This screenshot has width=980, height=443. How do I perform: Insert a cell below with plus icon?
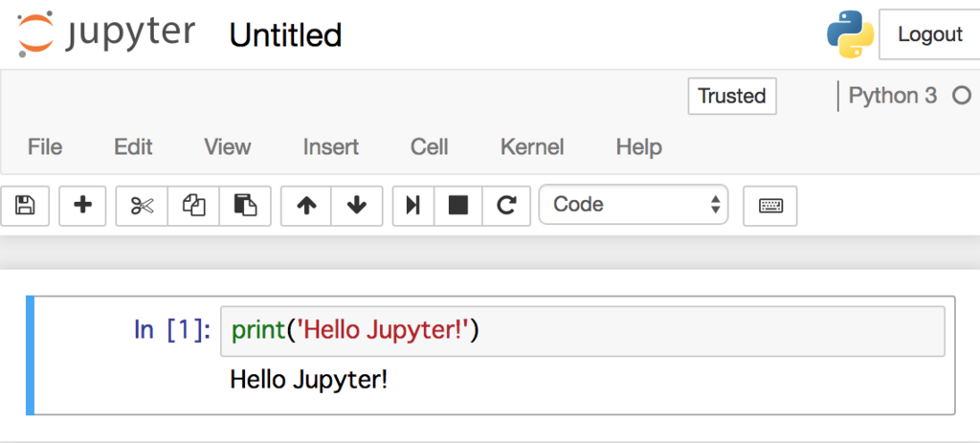point(82,205)
